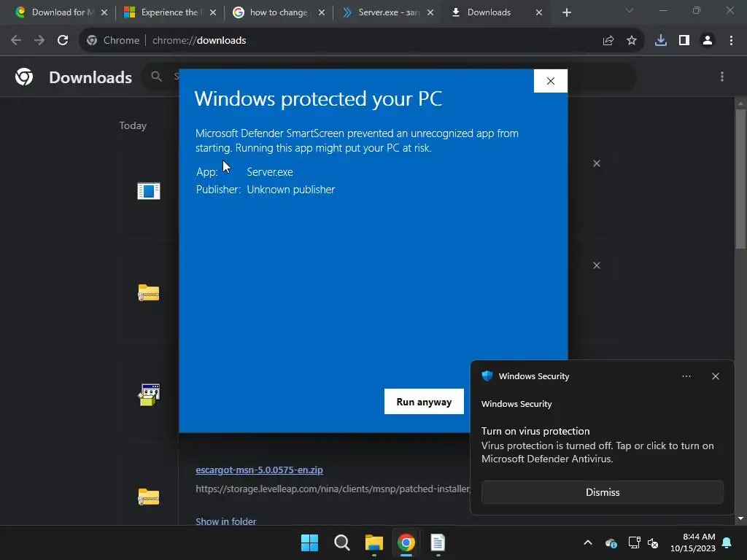Close the Windows Security toast notification
This screenshot has width=747, height=560.
pos(715,376)
